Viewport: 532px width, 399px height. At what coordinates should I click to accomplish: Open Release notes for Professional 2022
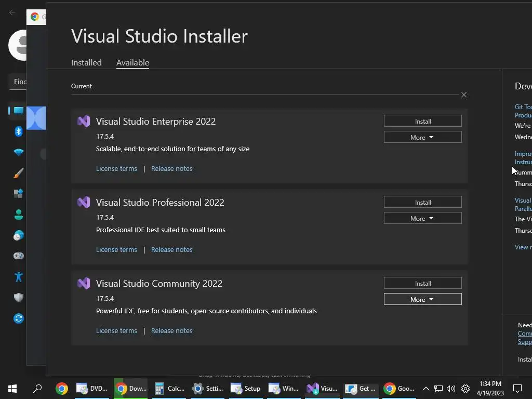171,249
